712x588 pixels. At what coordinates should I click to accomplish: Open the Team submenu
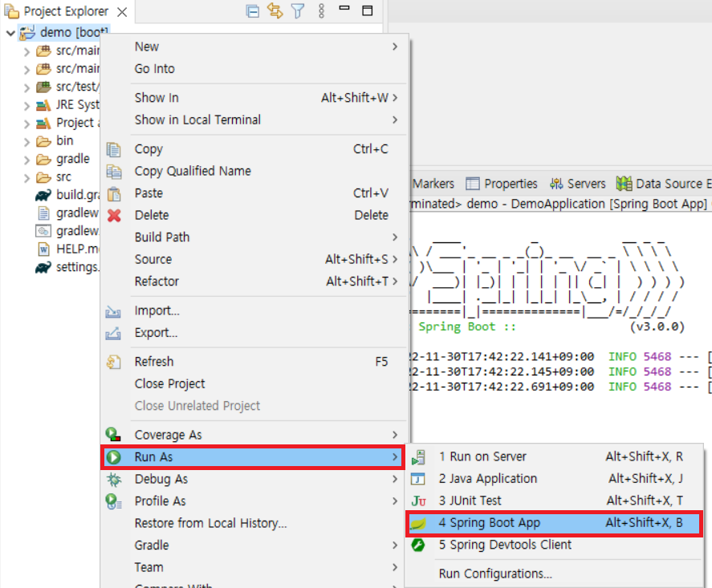point(254,568)
